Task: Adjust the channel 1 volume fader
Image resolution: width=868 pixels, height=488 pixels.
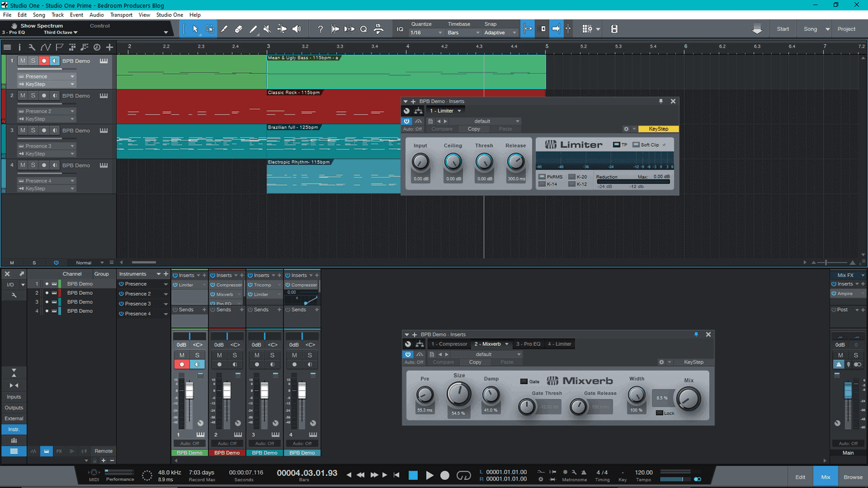Action: pyautogui.click(x=189, y=391)
